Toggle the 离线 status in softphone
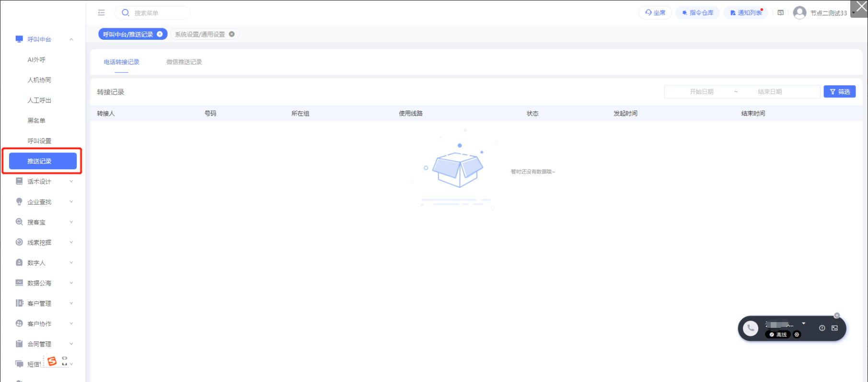 coord(778,335)
